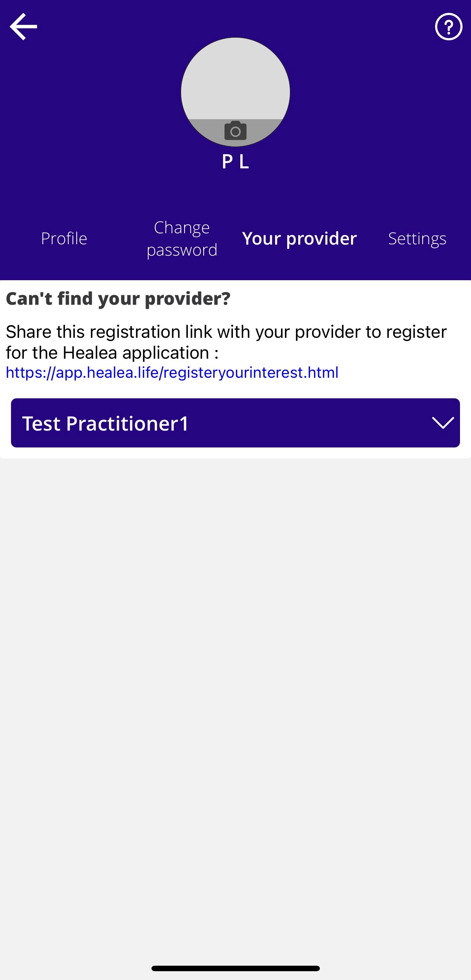This screenshot has width=471, height=980.
Task: Tap the "for the Healea application" line
Action: 112,353
